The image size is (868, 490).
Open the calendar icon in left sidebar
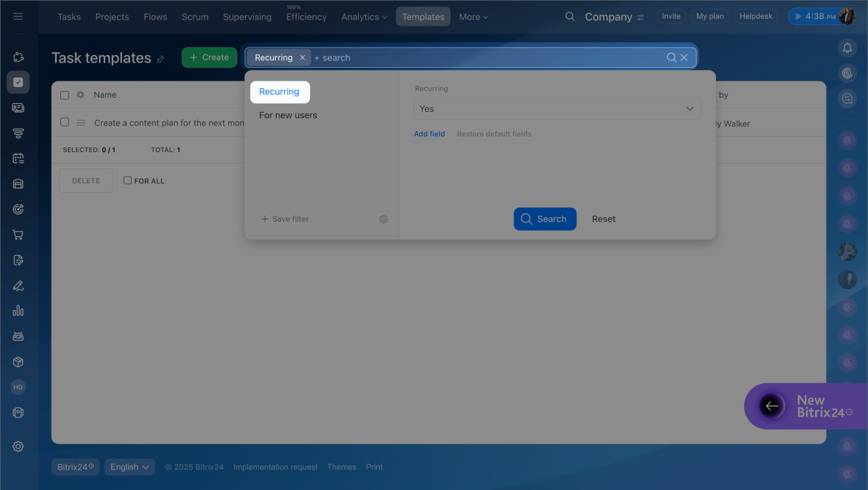pos(18,158)
